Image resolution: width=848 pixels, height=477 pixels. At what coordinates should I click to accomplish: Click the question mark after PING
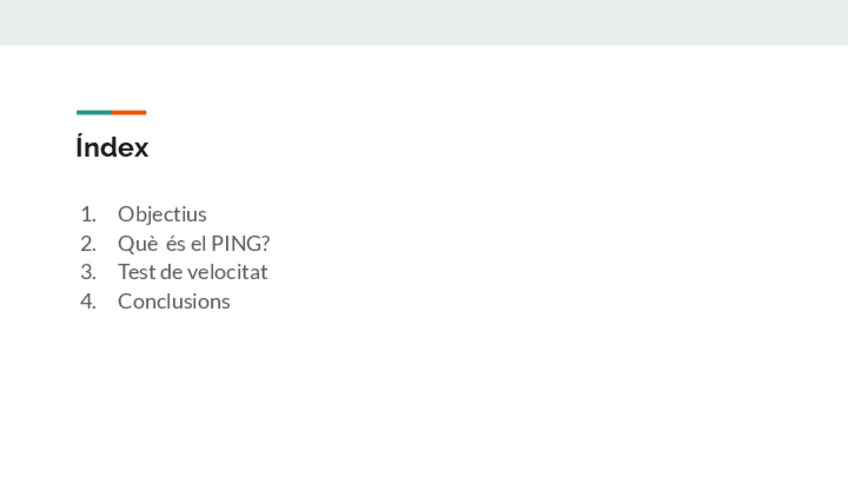[x=265, y=243]
